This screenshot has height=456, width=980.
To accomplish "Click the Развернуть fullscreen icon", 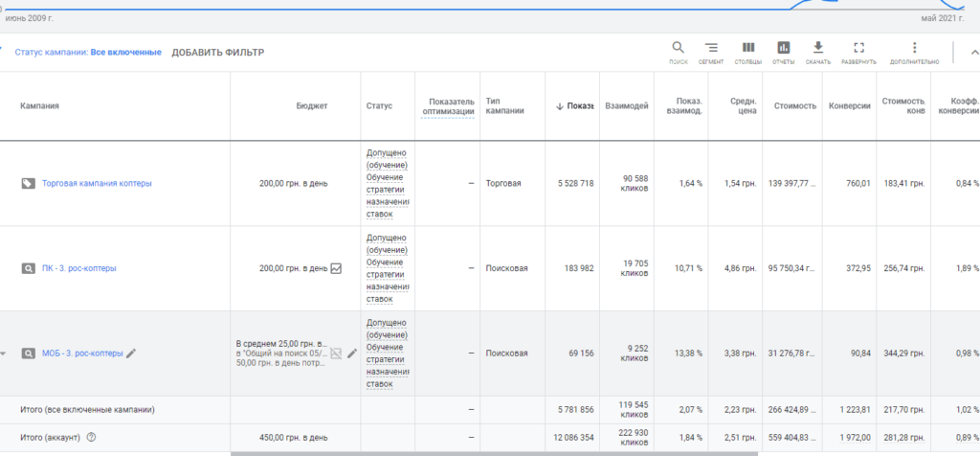I will point(858,48).
